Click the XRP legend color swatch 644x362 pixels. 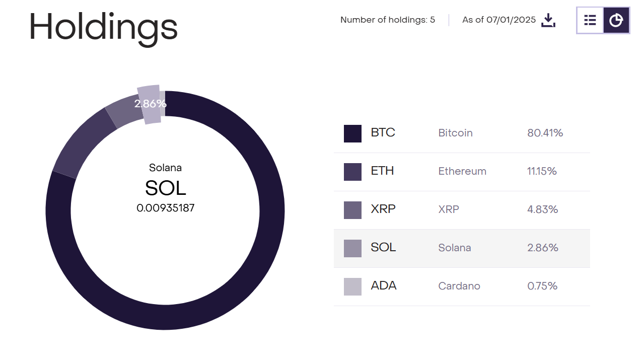[x=352, y=210]
